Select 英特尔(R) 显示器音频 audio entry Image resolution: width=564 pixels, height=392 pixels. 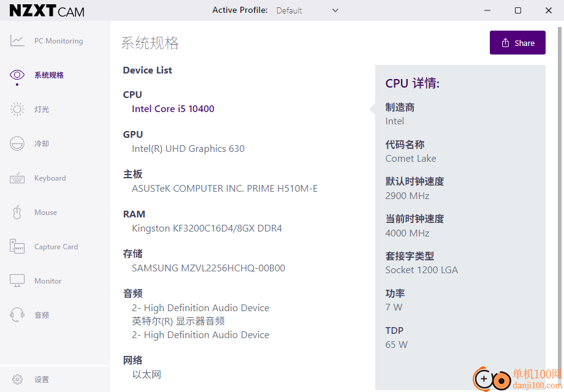click(x=178, y=321)
